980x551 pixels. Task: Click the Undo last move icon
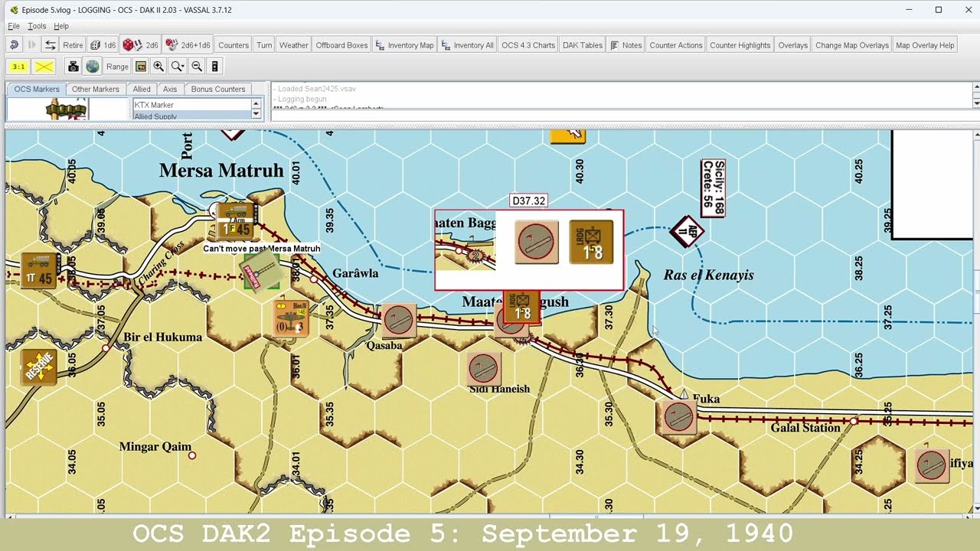point(14,45)
